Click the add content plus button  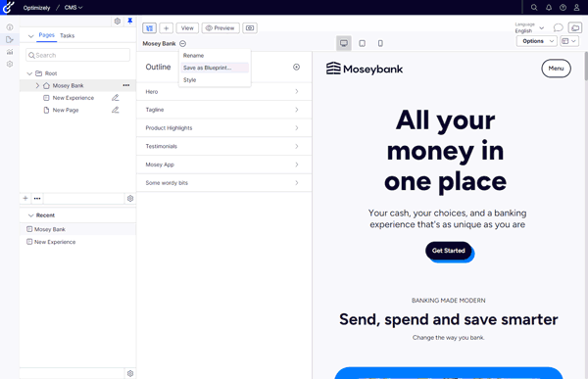[167, 27]
